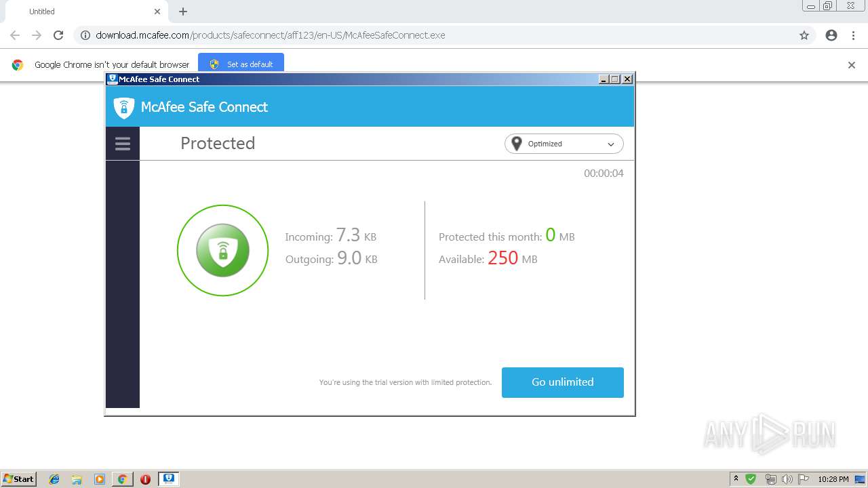Open the volume speaker tray icon
The width and height of the screenshot is (868, 488).
[x=787, y=479]
